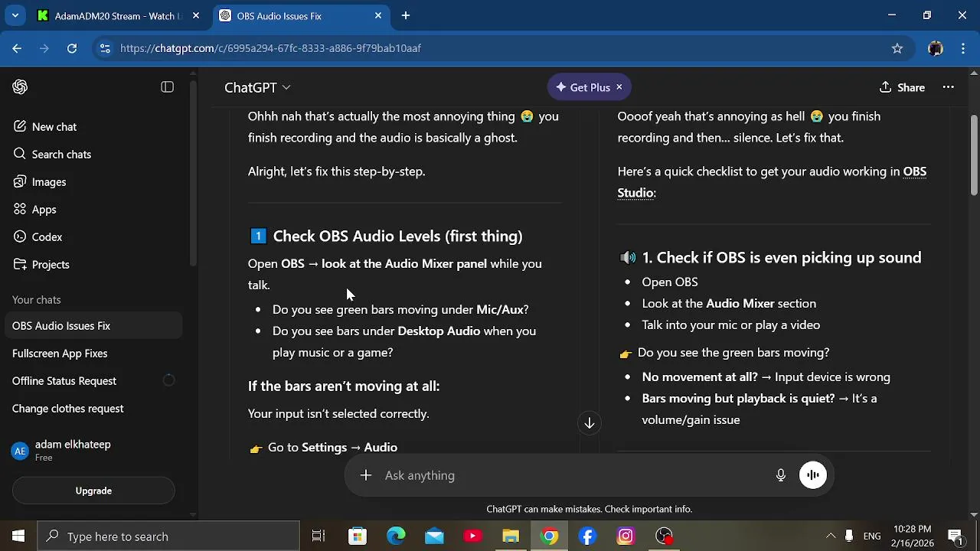Click the page vertical scrollbar

pos(974,155)
